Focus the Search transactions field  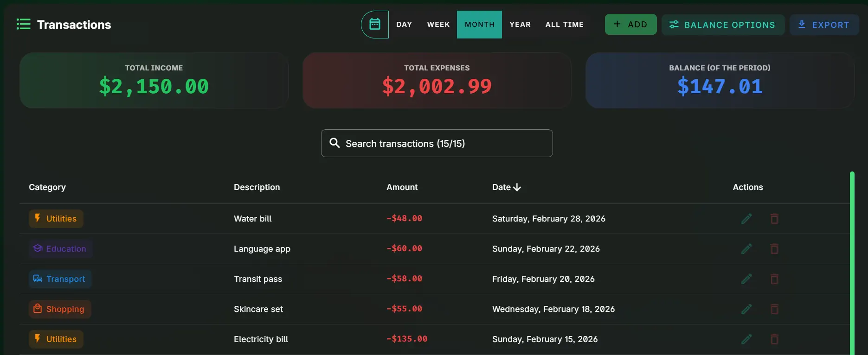(x=437, y=143)
